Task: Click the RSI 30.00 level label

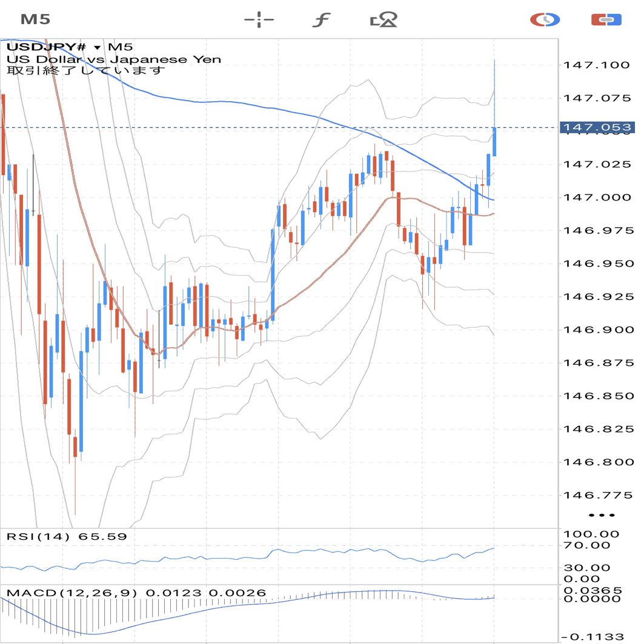Action: click(x=586, y=568)
